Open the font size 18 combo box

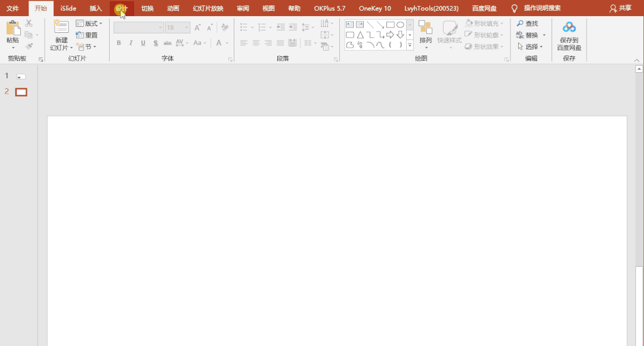point(178,27)
